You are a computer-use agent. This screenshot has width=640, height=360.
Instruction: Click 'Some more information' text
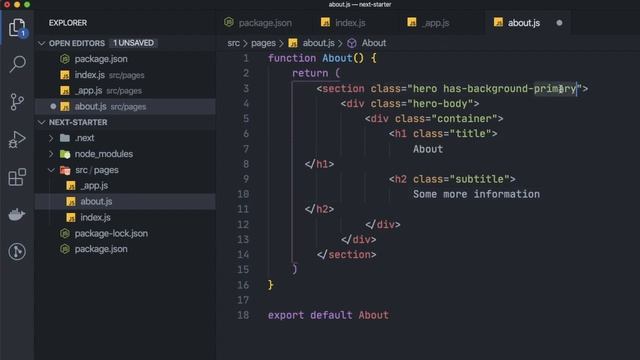coord(476,194)
